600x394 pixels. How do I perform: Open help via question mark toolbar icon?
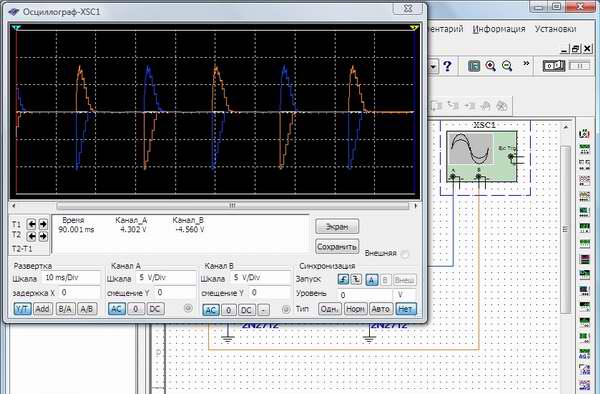pyautogui.click(x=447, y=66)
